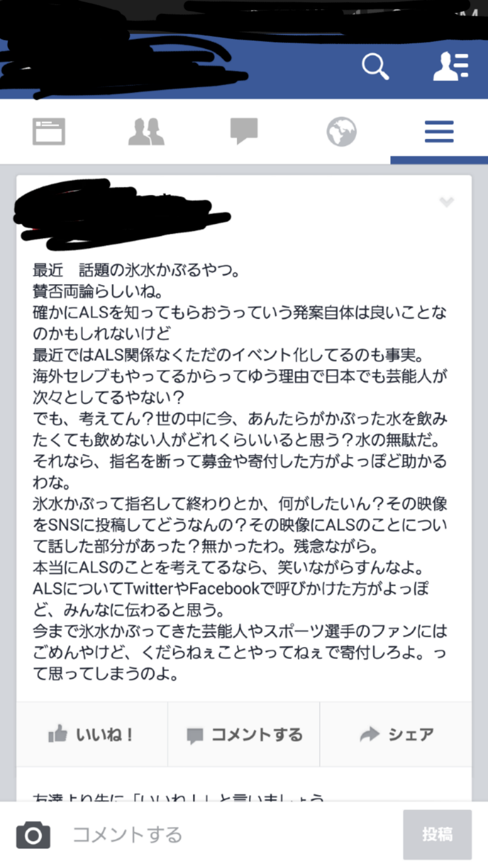Tap the post line mentioning TwitterやFacebook
The height and width of the screenshot is (868, 488).
point(231,589)
